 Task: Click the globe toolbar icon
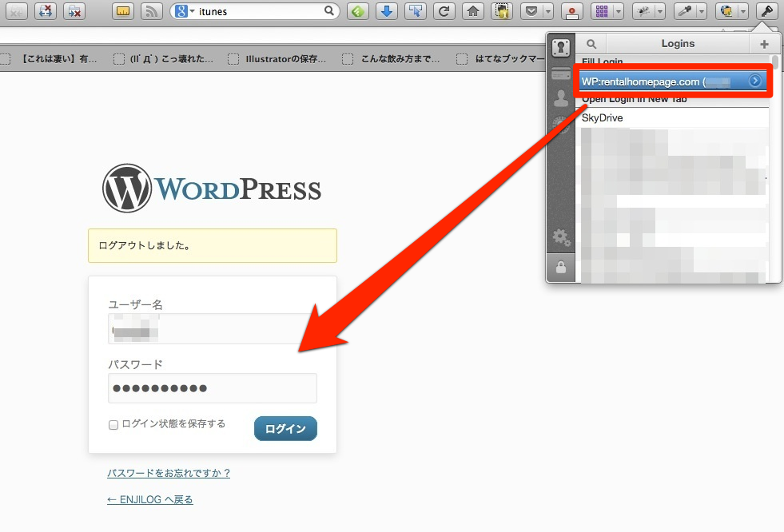coord(726,11)
